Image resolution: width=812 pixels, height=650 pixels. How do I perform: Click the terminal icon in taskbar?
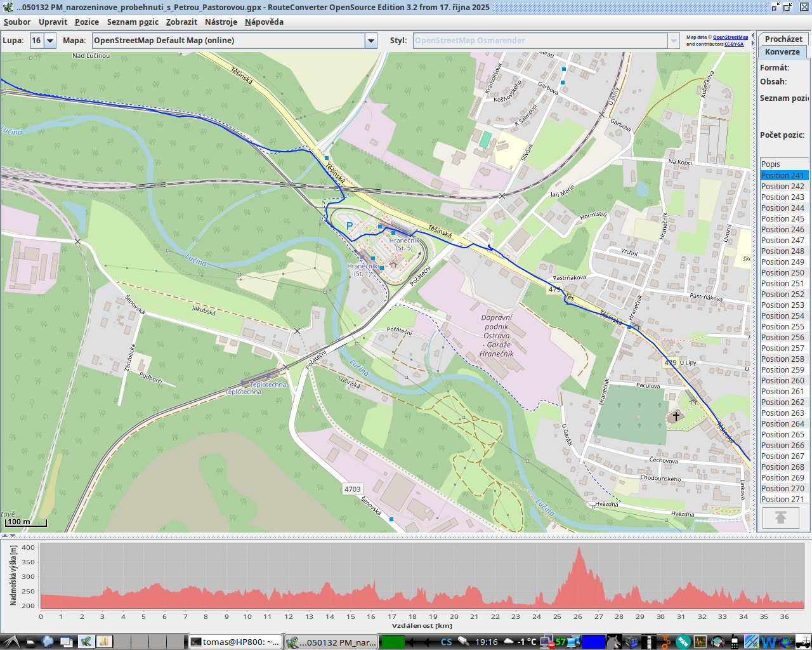click(197, 642)
